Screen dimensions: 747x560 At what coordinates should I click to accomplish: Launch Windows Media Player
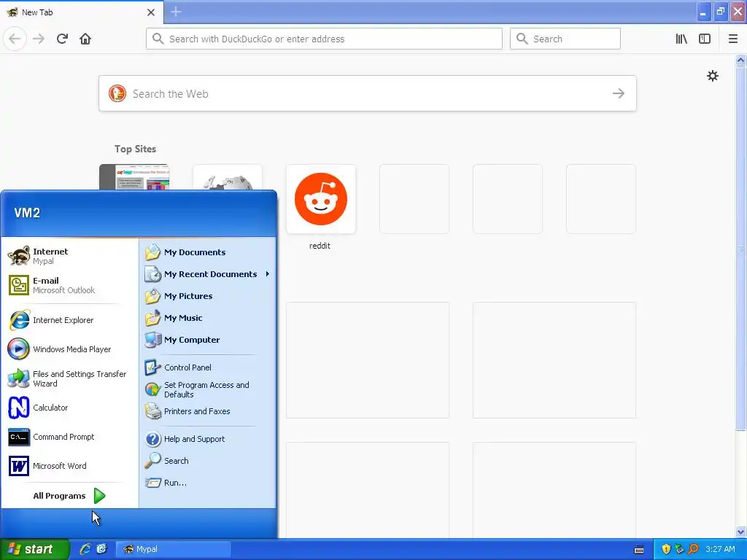point(69,349)
